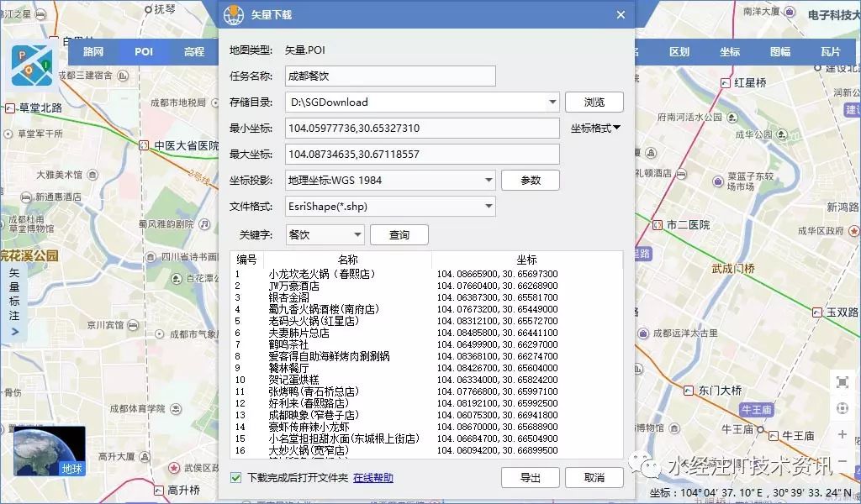Zoom out using the minus icon
Viewport: 861px width, 504px height.
[x=843, y=459]
